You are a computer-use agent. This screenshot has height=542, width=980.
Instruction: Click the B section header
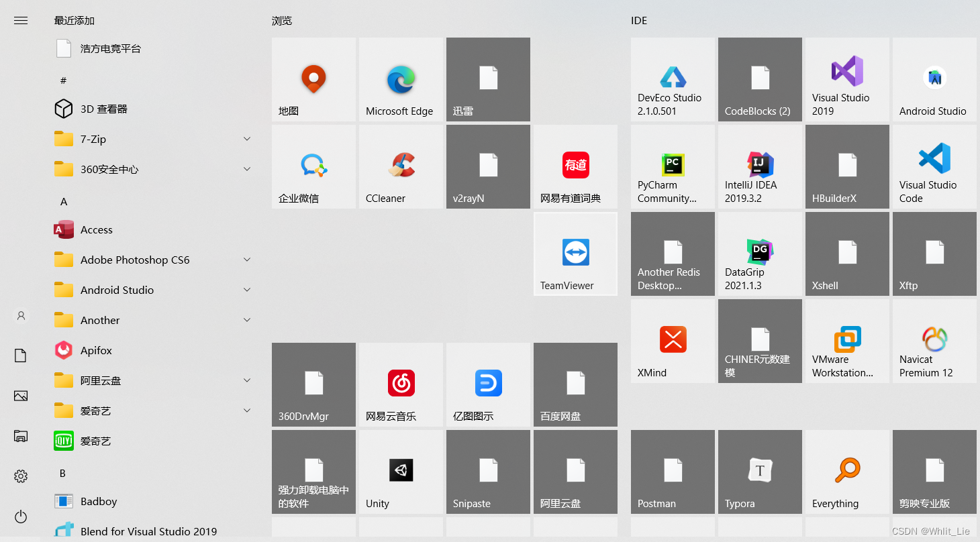(x=63, y=473)
